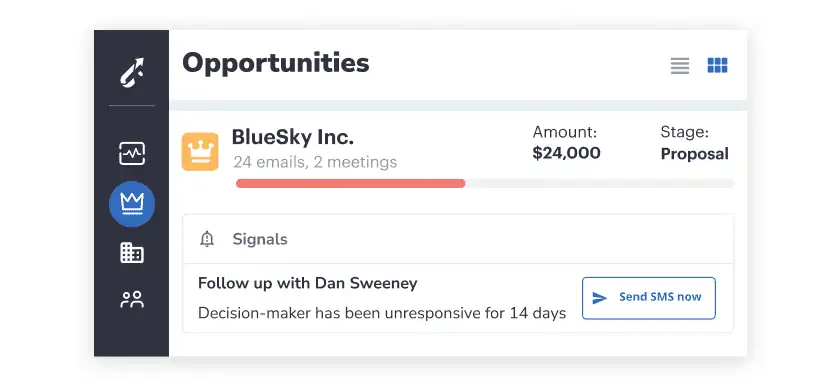Click the paper plane send icon
This screenshot has width=840, height=387.
point(599,298)
